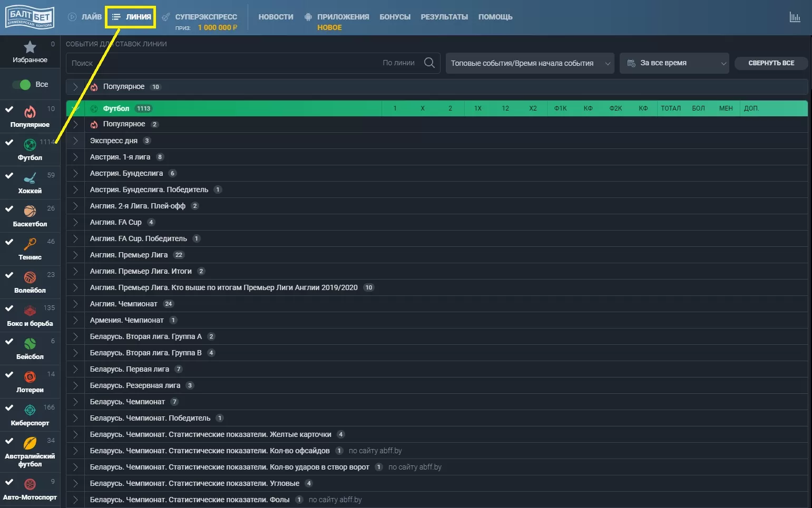Uncheck the Волейбол checkmark in sidebar
Screen dimensions: 812x508
click(x=9, y=275)
